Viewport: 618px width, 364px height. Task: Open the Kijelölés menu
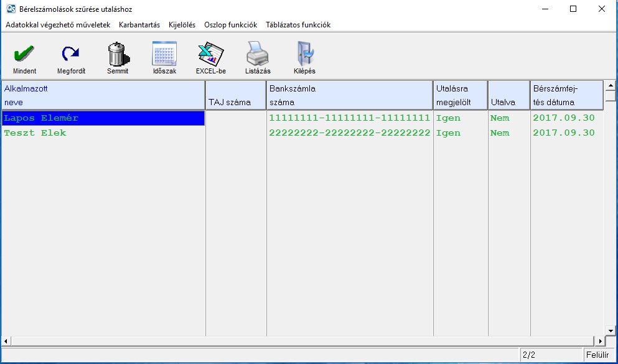(182, 25)
